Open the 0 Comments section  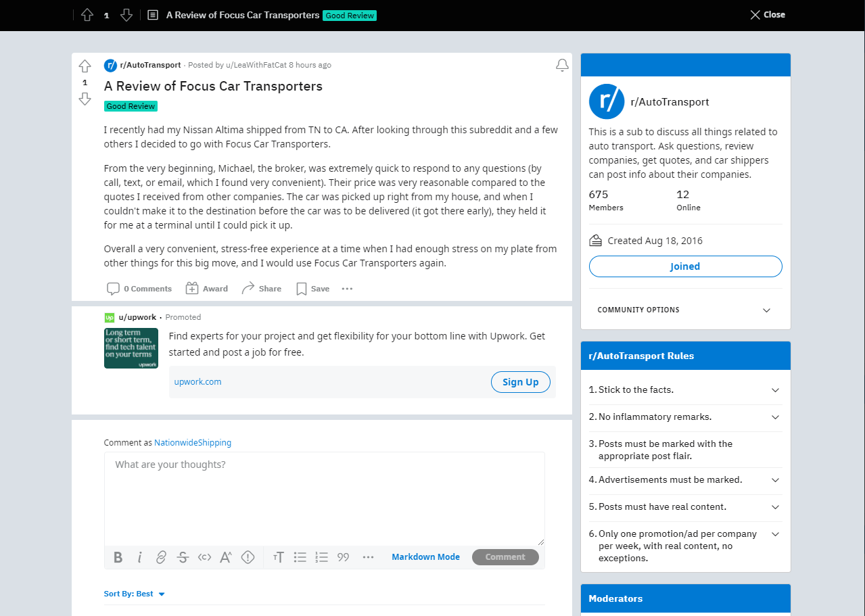139,289
